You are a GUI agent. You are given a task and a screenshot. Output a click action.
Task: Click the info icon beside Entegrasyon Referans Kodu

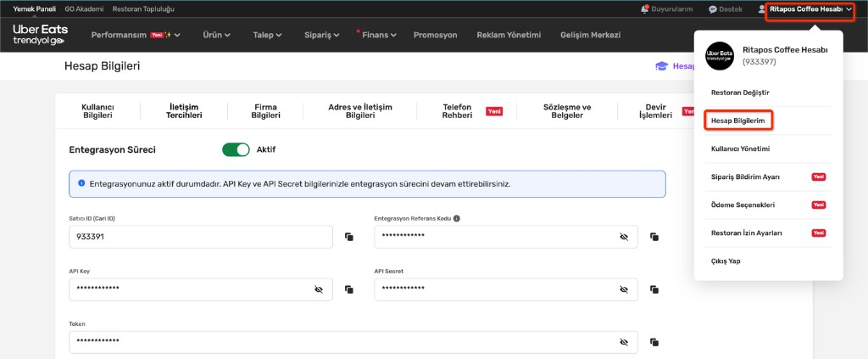(457, 218)
